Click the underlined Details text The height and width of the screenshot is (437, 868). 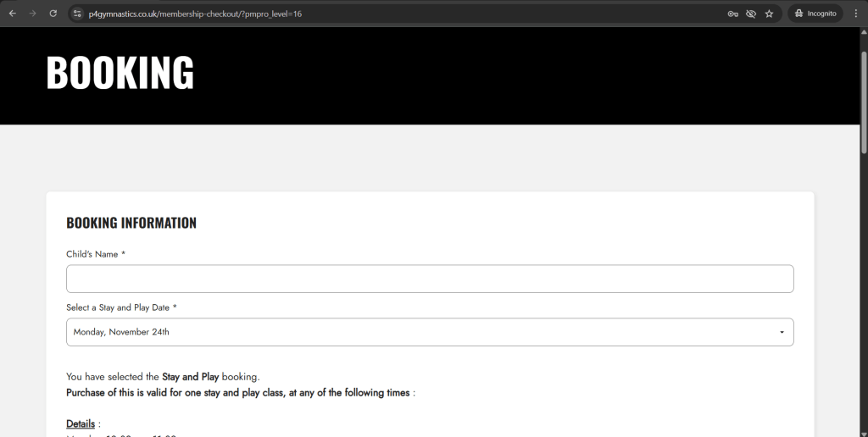82,423
